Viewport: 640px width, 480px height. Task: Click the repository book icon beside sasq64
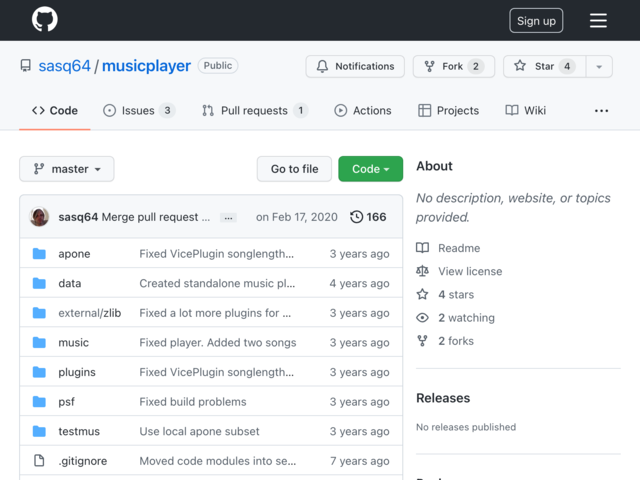26,66
